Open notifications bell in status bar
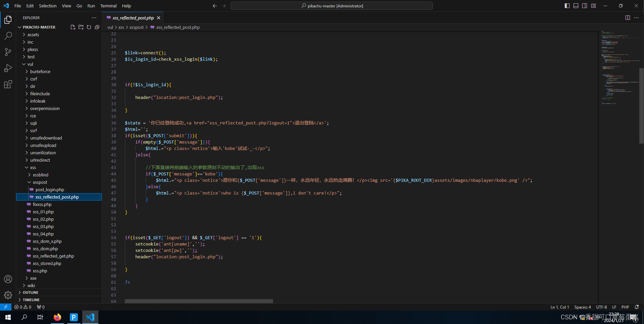The height and width of the screenshot is (324, 644). click(637, 307)
